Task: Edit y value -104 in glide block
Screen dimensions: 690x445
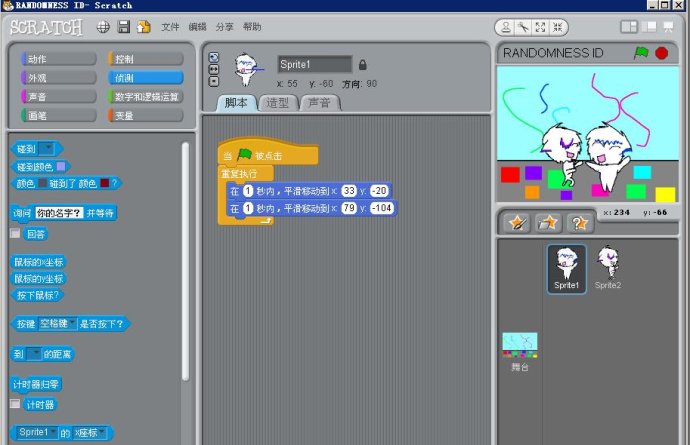Action: tap(381, 208)
